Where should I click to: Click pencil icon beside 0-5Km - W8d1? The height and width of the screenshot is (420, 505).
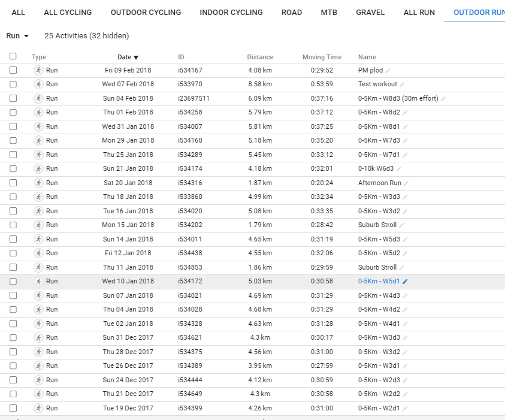click(x=405, y=127)
